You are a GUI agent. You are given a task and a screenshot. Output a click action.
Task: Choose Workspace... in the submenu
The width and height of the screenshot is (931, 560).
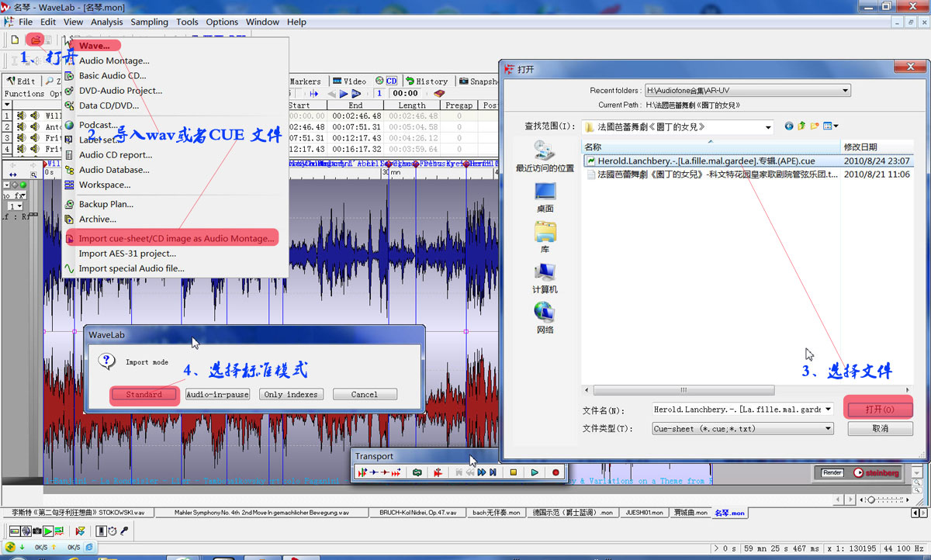(105, 185)
